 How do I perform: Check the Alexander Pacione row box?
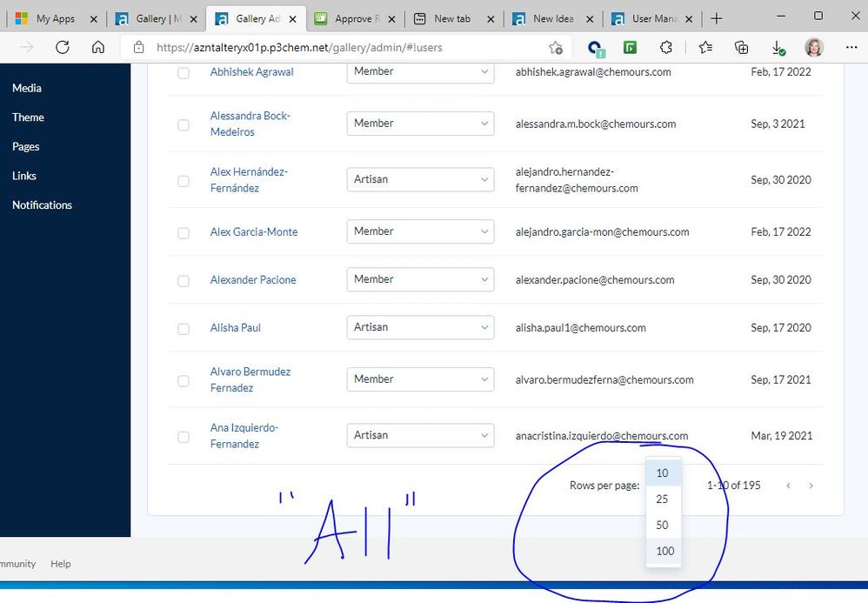pyautogui.click(x=184, y=281)
